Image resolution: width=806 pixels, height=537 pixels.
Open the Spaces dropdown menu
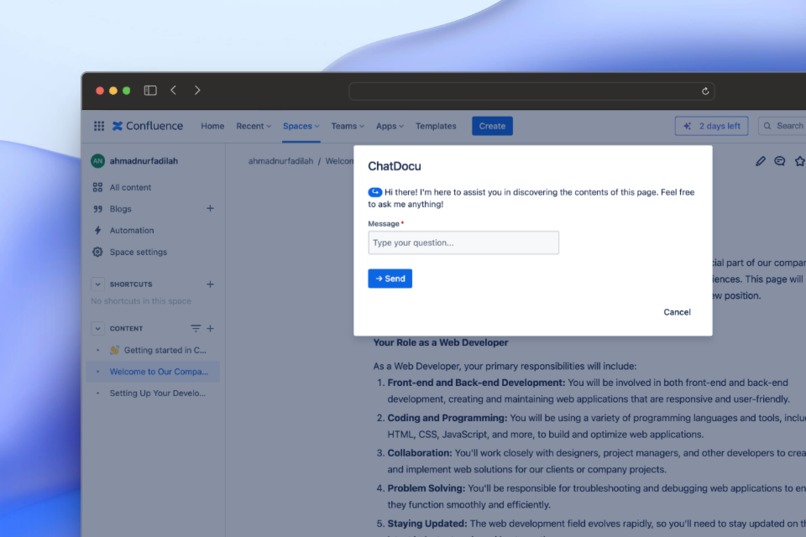[x=301, y=126]
